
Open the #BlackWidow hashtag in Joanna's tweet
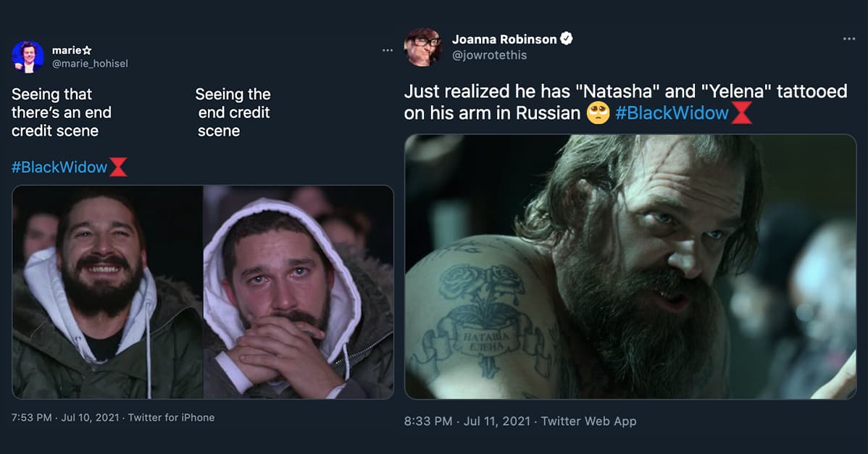tap(672, 113)
